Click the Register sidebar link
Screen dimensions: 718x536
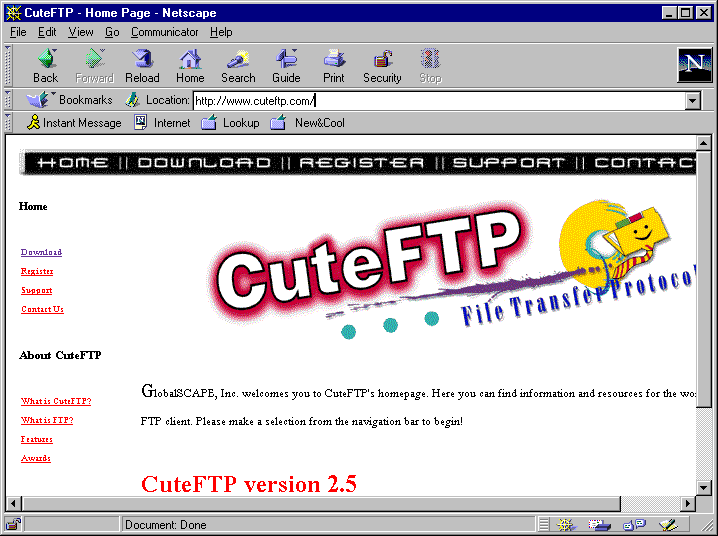(37, 271)
